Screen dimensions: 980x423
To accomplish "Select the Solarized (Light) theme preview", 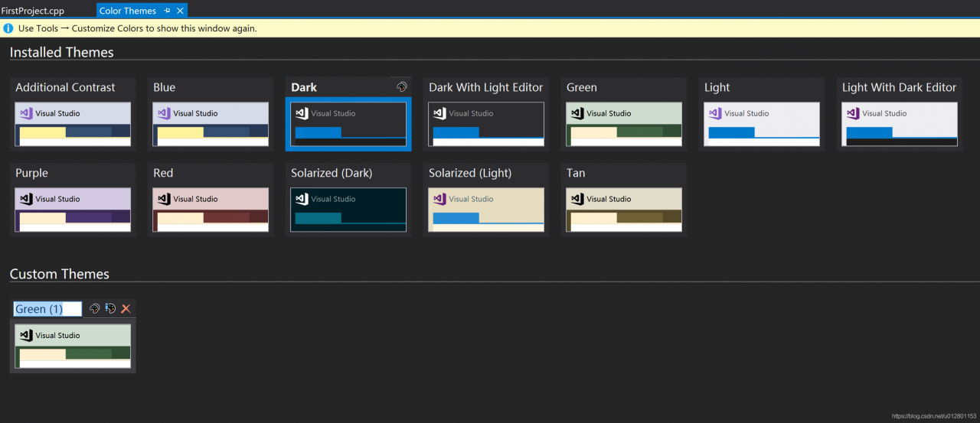I will tap(486, 210).
